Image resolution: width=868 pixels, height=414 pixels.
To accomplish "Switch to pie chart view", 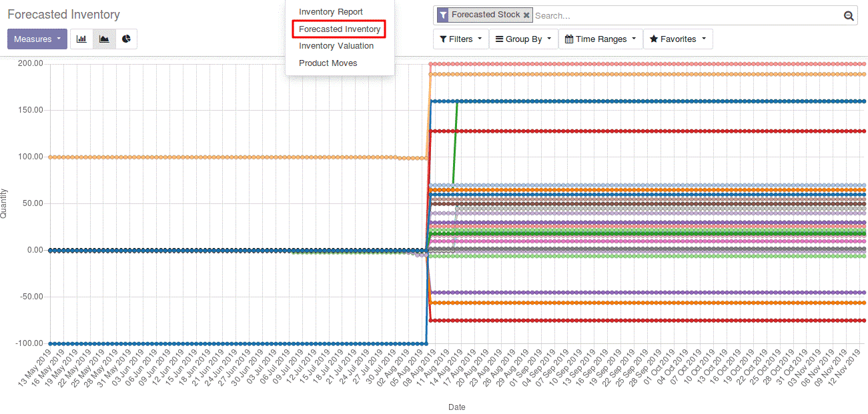I will click(x=126, y=39).
